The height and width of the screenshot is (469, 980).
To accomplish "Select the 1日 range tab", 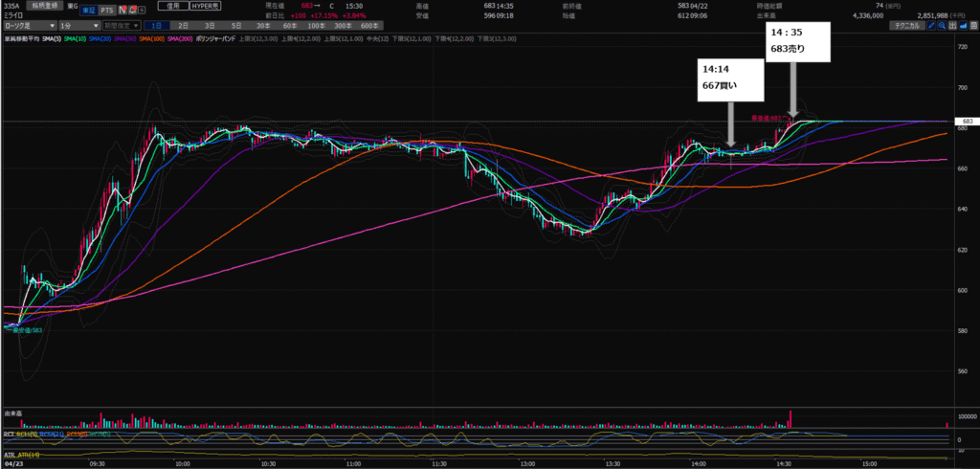I will click(x=155, y=26).
